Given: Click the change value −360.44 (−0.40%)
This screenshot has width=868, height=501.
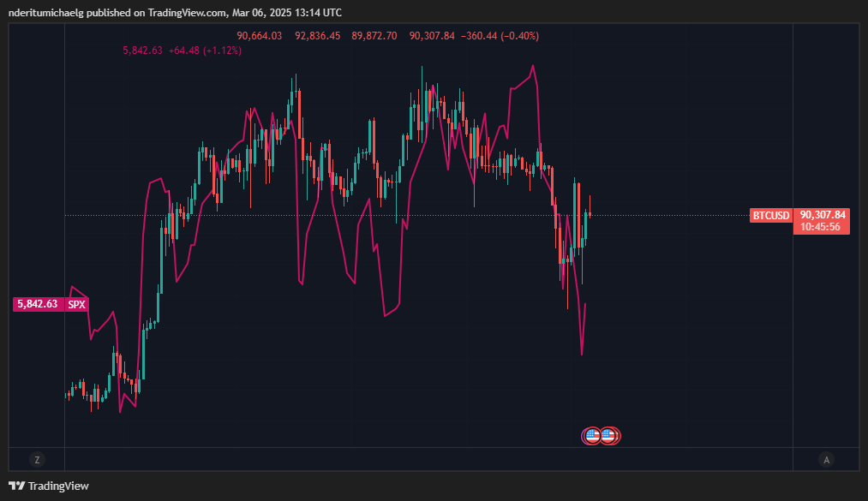Looking at the screenshot, I should [500, 36].
